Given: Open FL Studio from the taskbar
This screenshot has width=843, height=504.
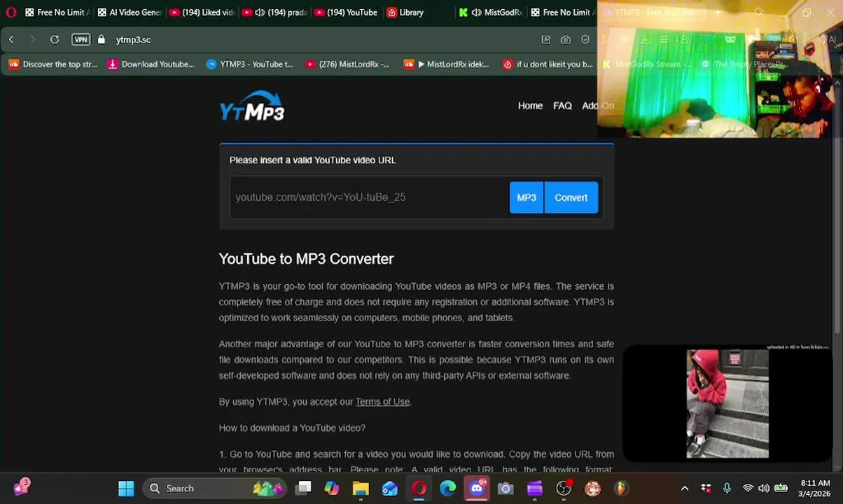Looking at the screenshot, I should click(x=621, y=489).
